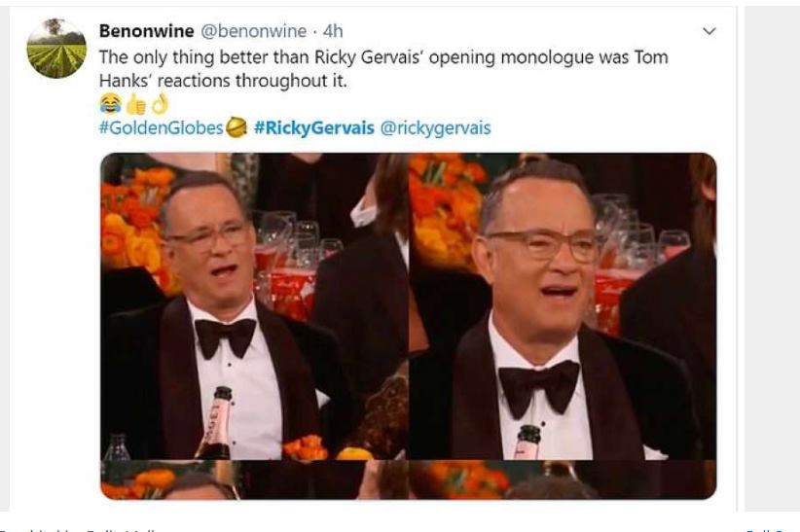Open the tweet via the 4h timestamp
Image resolution: width=800 pixels, height=532 pixels.
333,31
